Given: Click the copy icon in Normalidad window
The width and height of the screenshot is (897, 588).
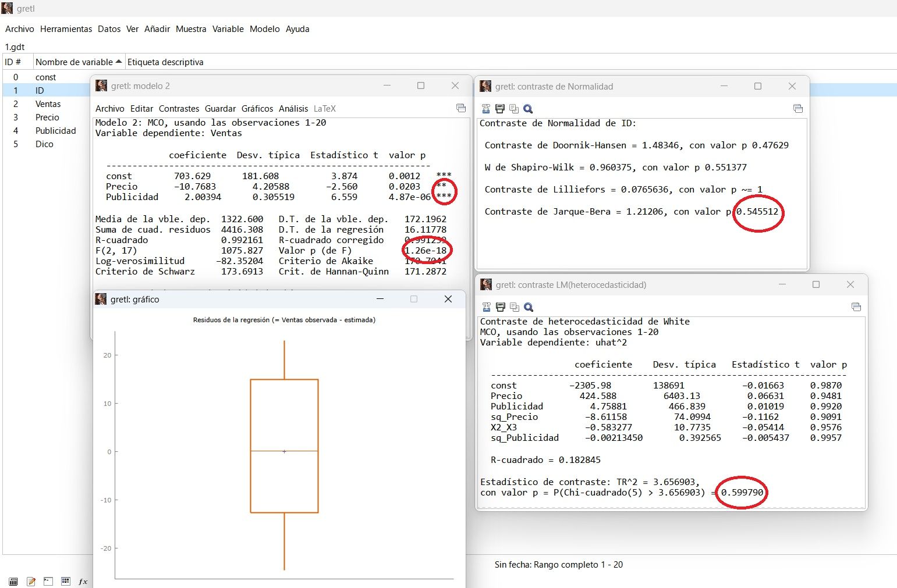Looking at the screenshot, I should 514,109.
